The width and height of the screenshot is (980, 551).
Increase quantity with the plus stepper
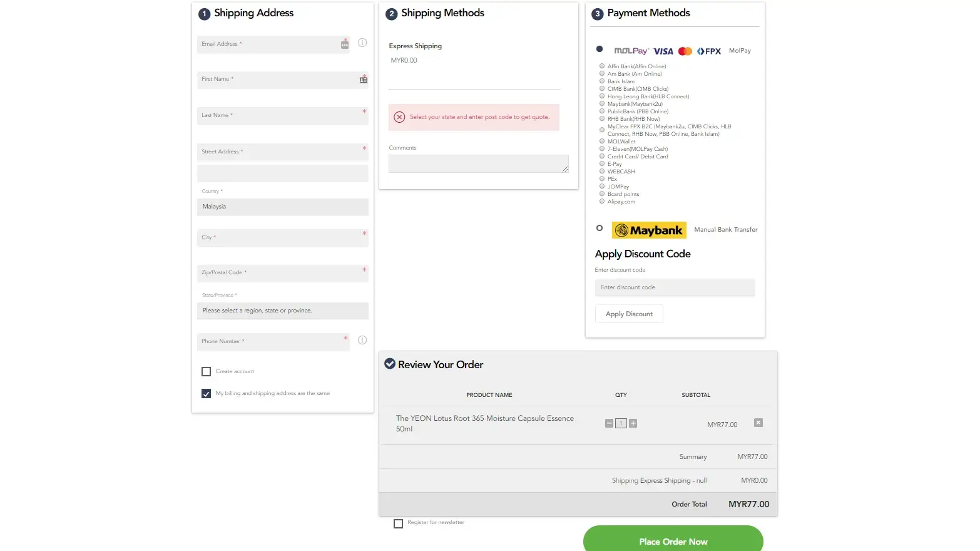click(x=633, y=423)
